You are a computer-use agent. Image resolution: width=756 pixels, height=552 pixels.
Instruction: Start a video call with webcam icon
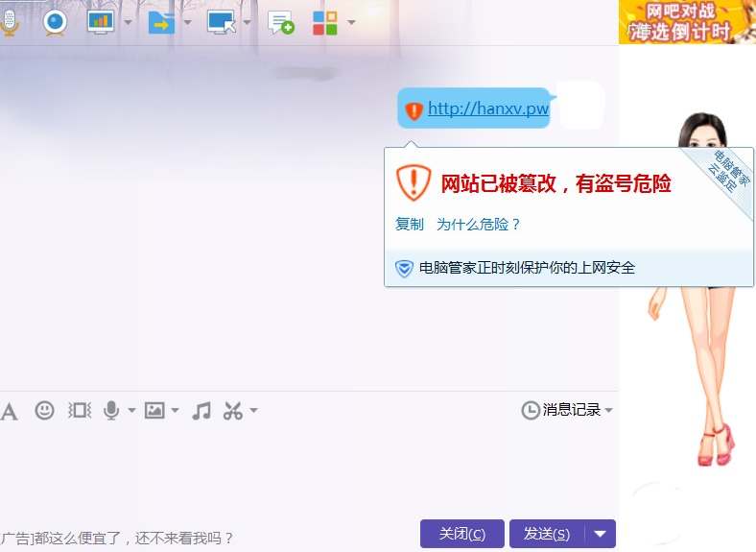[x=56, y=22]
